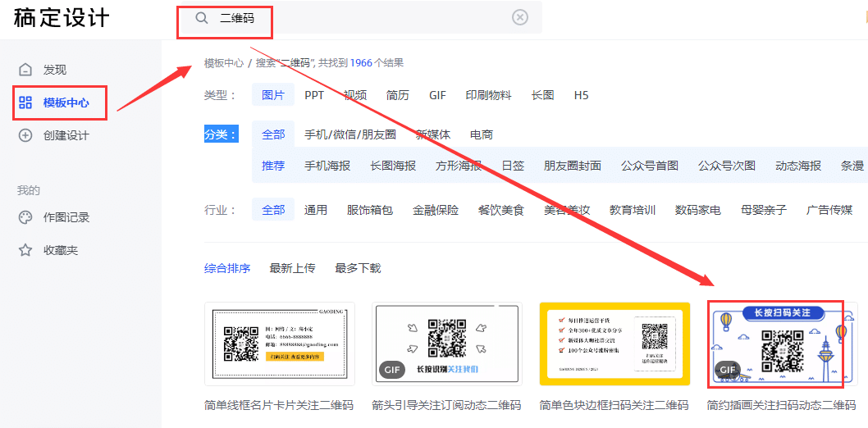Open 发现 in the sidebar

pos(55,70)
